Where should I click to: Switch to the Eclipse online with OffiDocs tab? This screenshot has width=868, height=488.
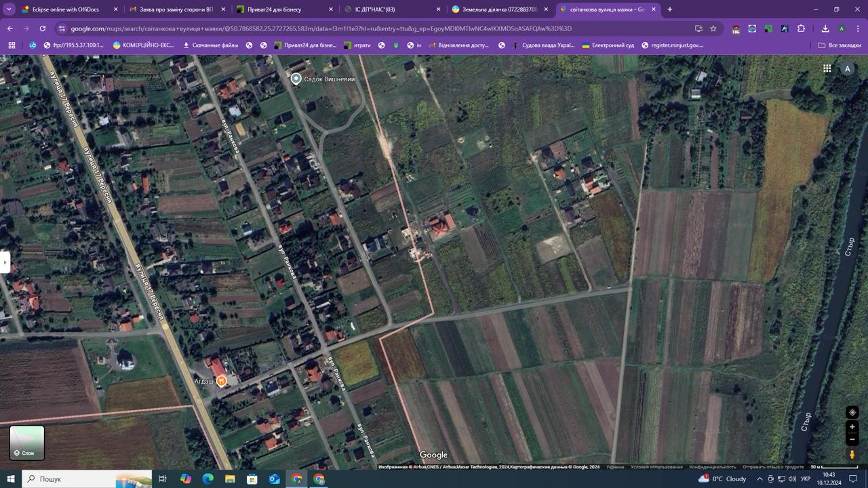[64, 9]
